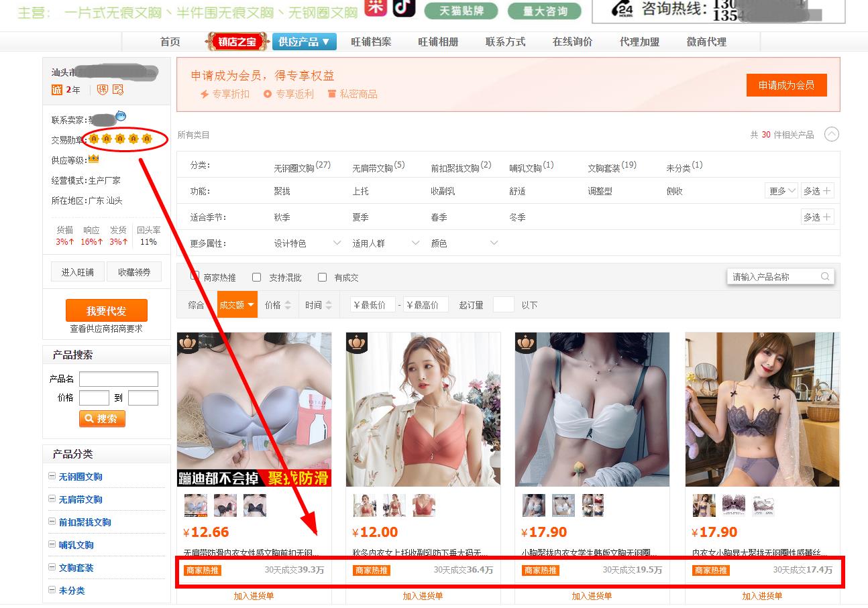868x608 pixels.
Task: Click the TikTok (Douyin) icon in header
Action: [x=404, y=7]
